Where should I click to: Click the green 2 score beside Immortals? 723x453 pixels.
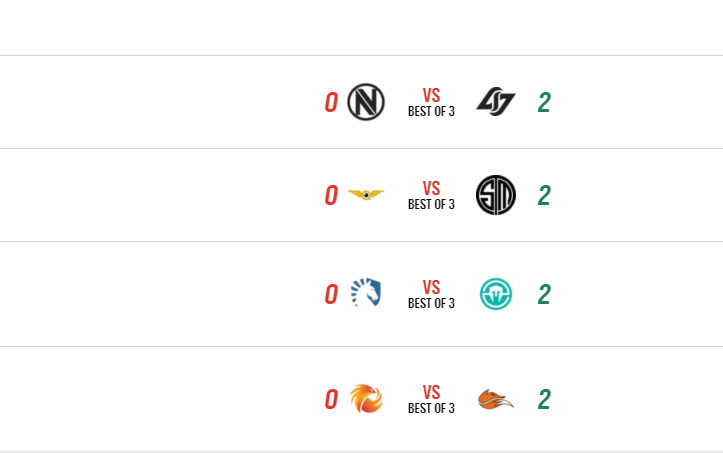[x=544, y=294]
